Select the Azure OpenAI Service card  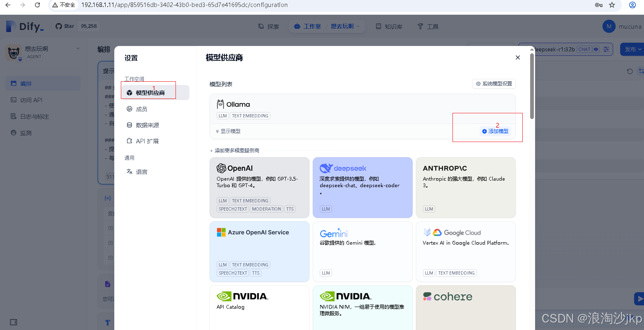[259, 252]
